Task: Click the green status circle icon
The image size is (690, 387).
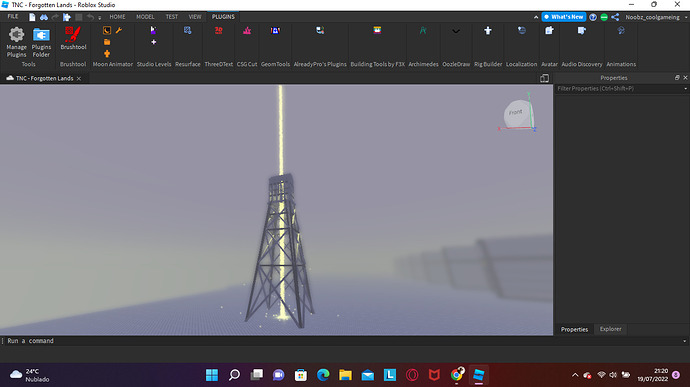Action: click(x=604, y=17)
